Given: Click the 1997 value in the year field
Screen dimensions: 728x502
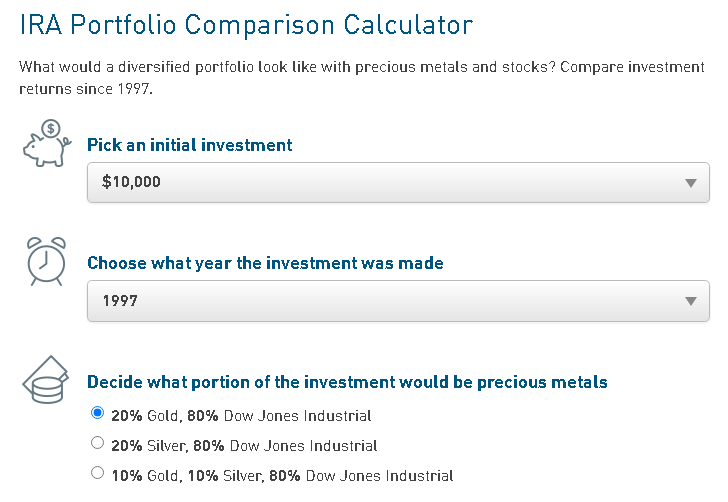Looking at the screenshot, I should coord(120,301).
